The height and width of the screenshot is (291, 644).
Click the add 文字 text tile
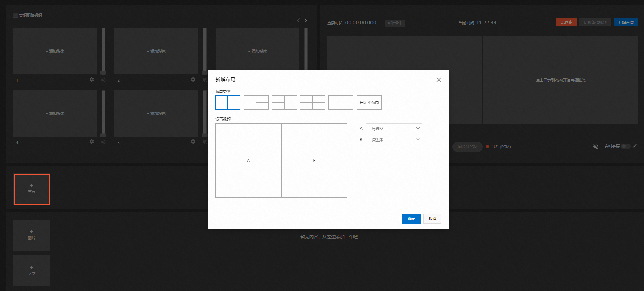pyautogui.click(x=31, y=271)
